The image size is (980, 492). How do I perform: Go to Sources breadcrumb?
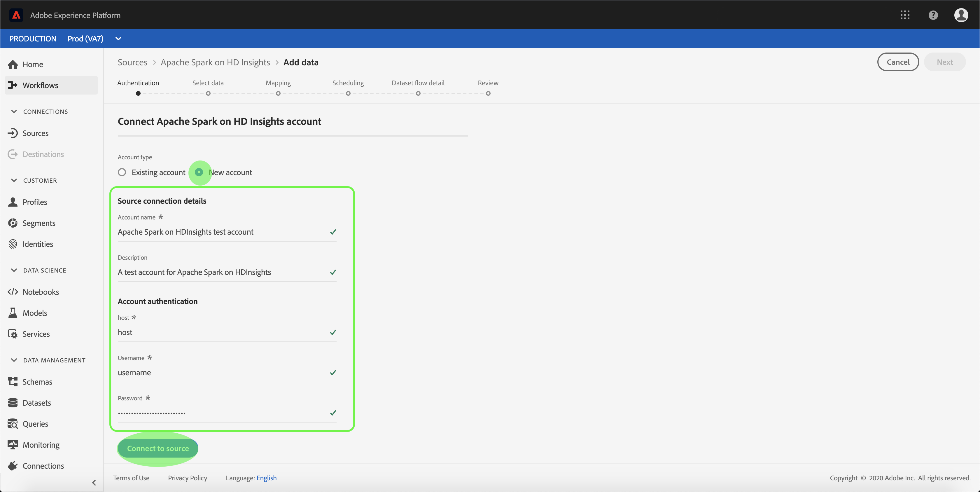click(132, 62)
